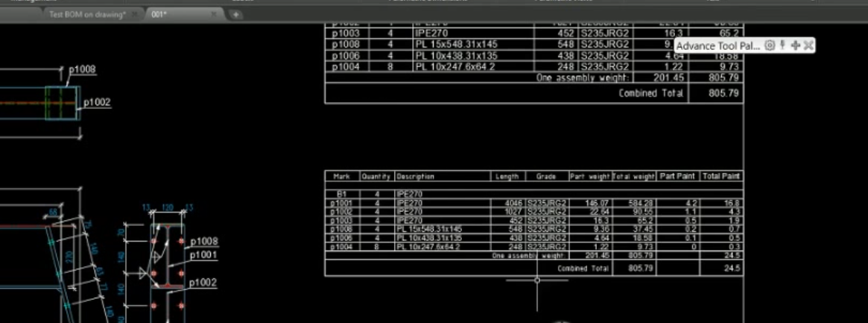Click the 'Length' column header
The height and width of the screenshot is (323, 868).
(507, 176)
